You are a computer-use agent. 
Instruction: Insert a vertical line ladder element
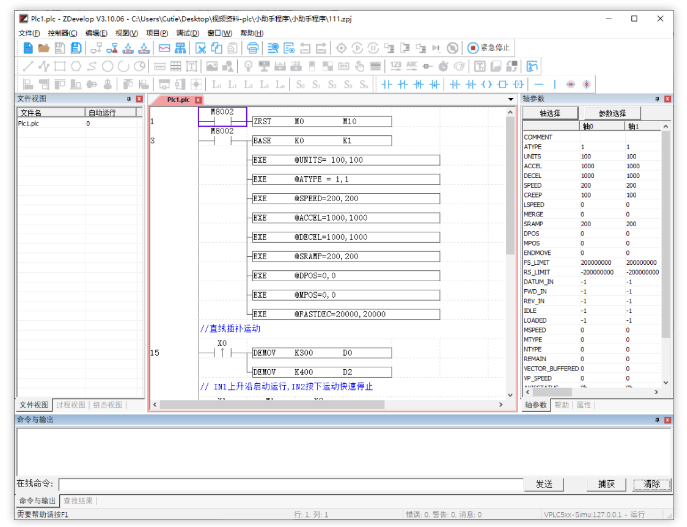pyautogui.click(x=554, y=84)
